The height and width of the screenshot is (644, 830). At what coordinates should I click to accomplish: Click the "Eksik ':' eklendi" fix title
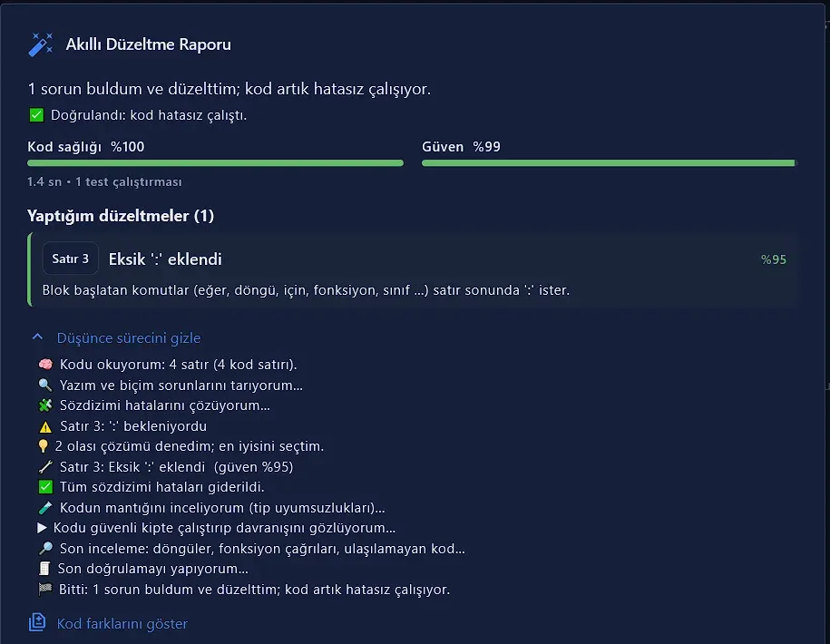click(165, 259)
